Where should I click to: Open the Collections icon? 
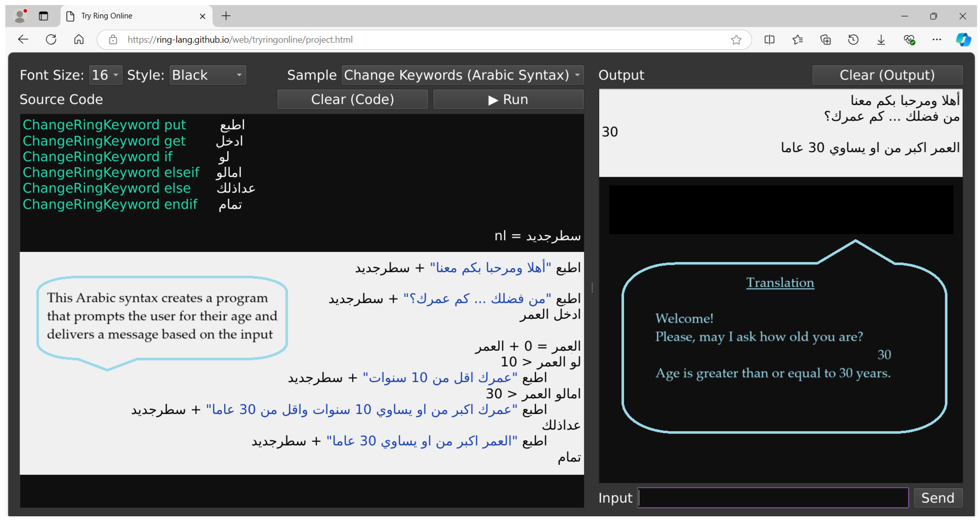pos(825,40)
